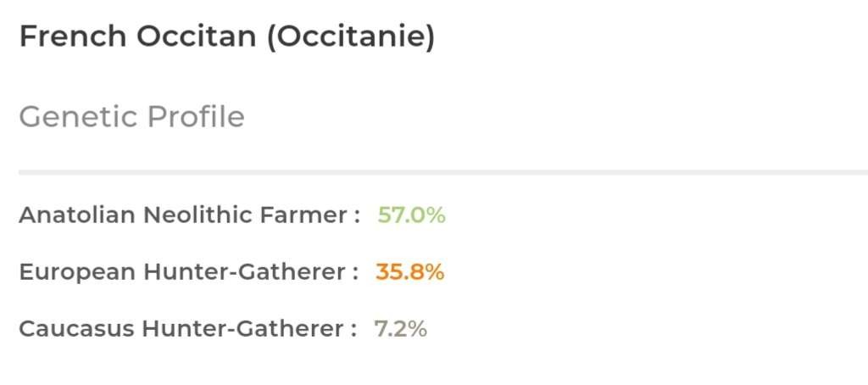Click the green 57.0% value

(x=411, y=215)
